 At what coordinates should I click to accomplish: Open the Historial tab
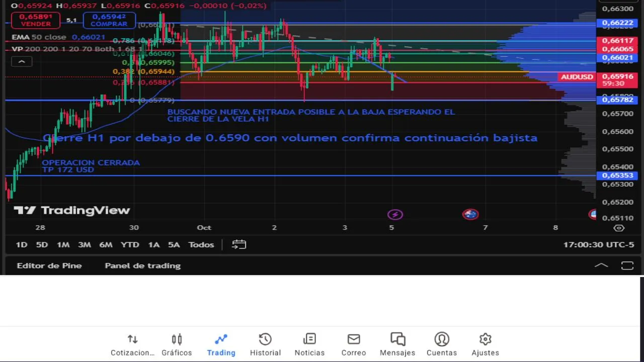tap(265, 345)
